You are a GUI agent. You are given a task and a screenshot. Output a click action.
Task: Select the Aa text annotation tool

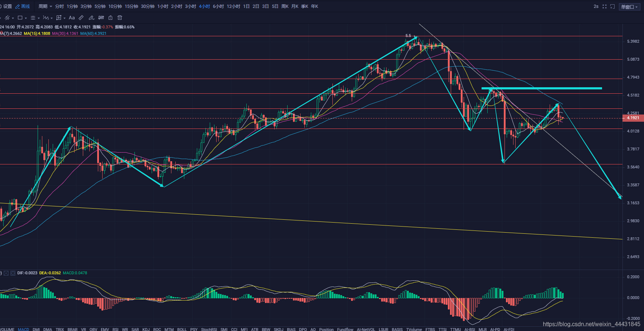72,18
